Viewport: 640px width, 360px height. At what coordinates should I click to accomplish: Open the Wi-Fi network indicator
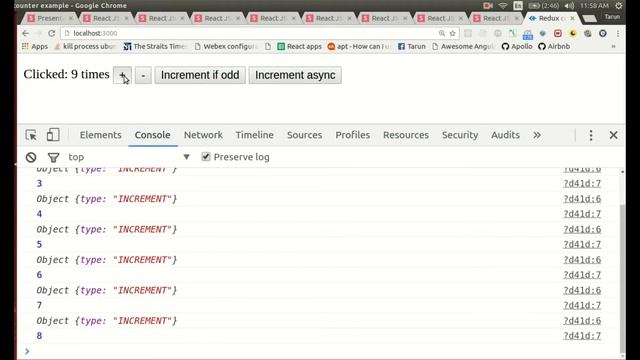point(503,6)
